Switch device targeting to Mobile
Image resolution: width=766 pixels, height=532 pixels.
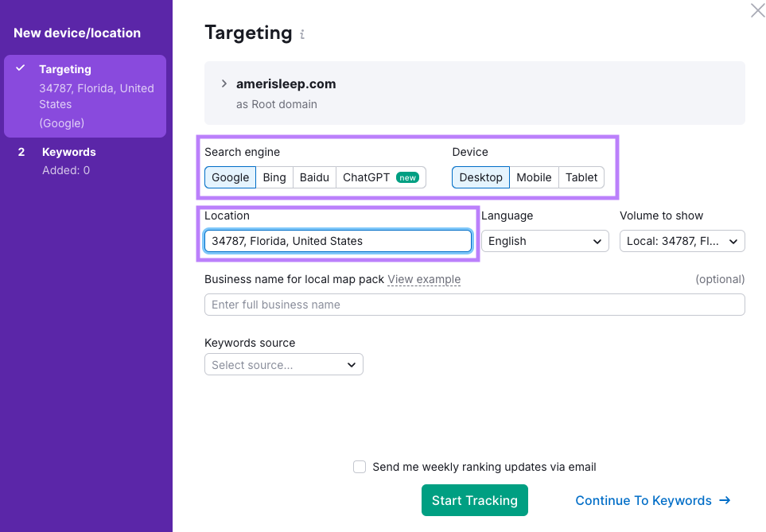tap(534, 177)
